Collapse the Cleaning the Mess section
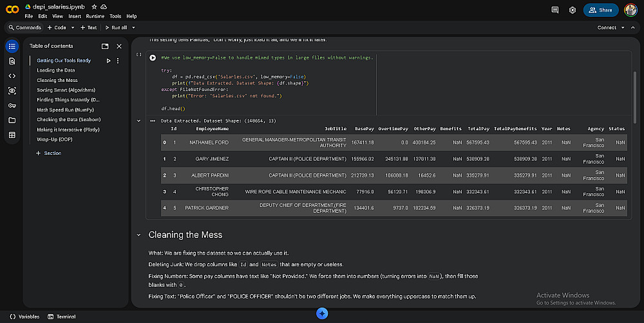The width and height of the screenshot is (644, 323). click(138, 235)
